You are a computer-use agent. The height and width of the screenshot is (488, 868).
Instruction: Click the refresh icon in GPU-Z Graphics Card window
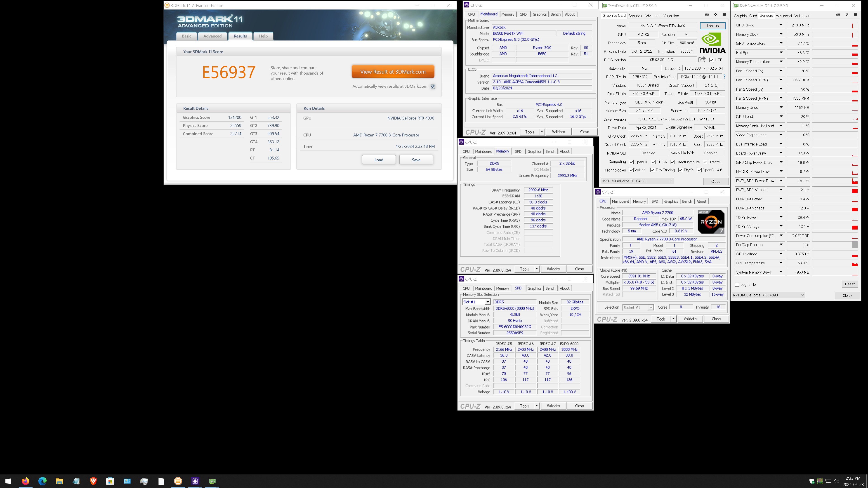[x=715, y=15]
